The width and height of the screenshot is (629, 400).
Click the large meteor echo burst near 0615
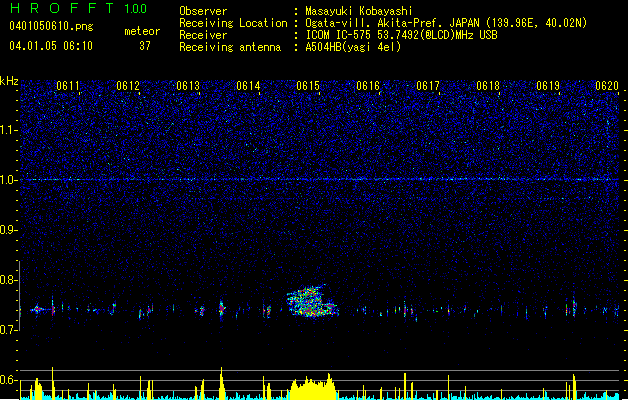pos(312,301)
